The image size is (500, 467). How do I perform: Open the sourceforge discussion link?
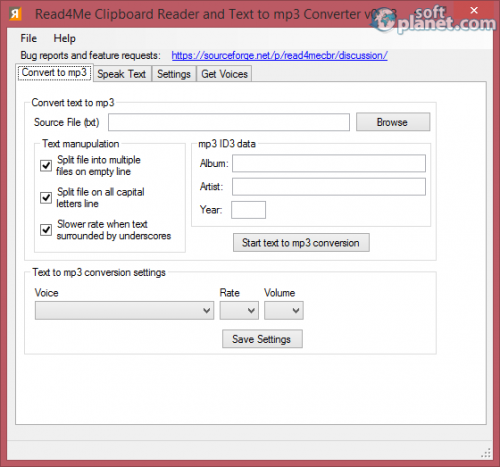tap(279, 55)
